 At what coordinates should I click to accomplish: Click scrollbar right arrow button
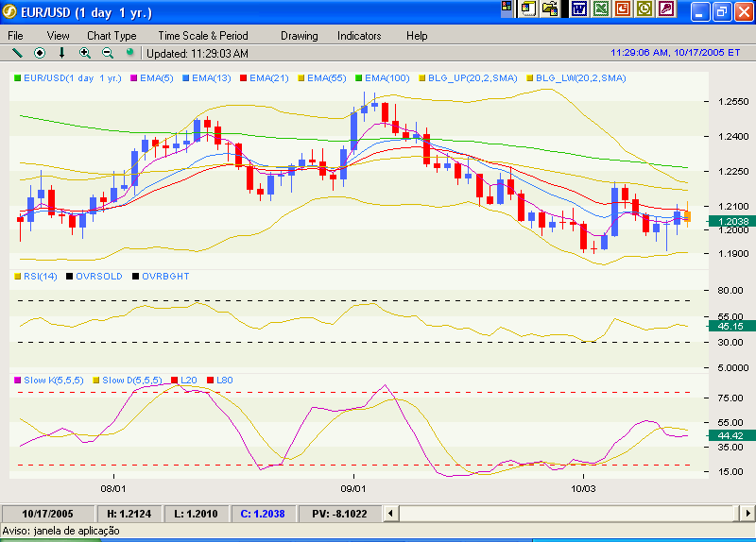(747, 514)
